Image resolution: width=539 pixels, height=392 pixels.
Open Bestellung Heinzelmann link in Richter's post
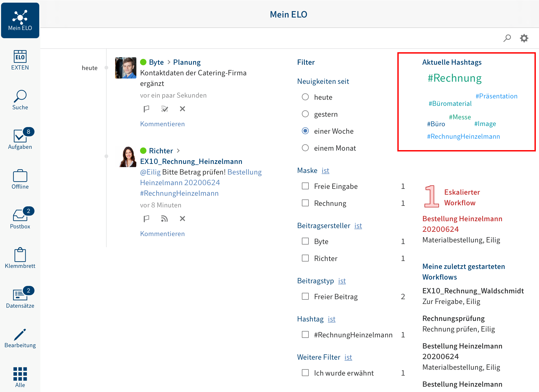coord(201,177)
